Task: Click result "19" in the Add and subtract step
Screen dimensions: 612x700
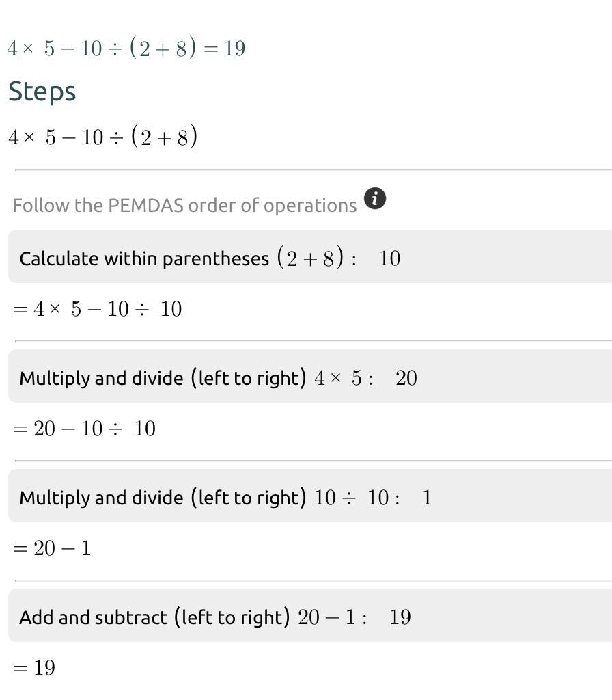Action: click(400, 617)
